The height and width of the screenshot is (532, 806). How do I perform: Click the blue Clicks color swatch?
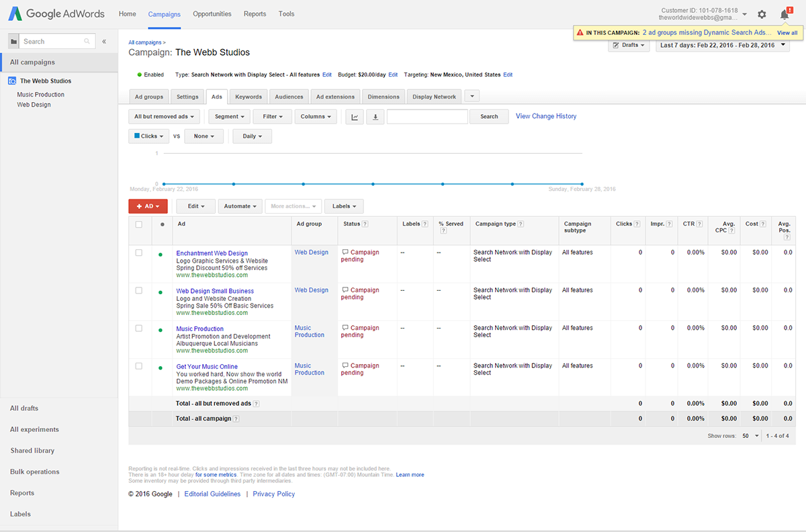137,136
